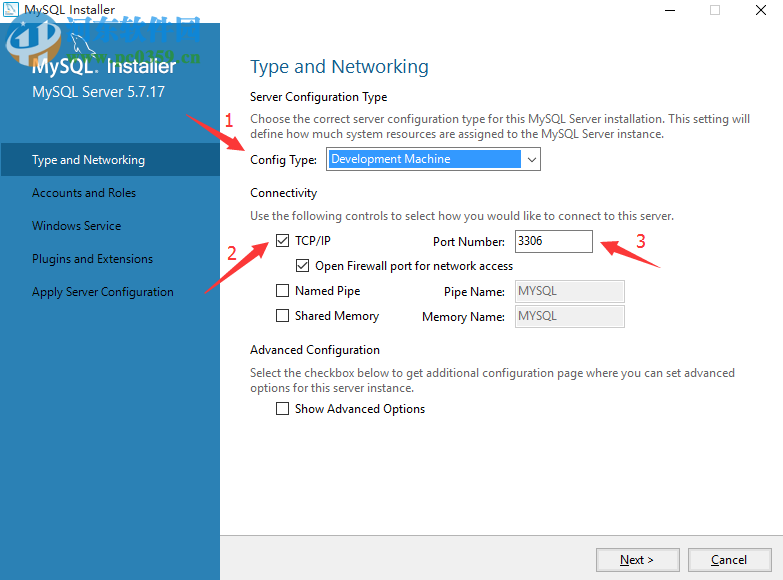Go to Type and Networking step

pos(110,160)
